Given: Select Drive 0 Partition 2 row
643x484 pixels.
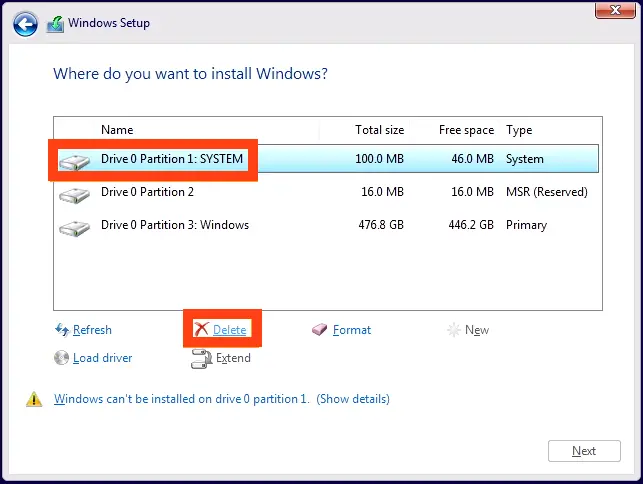Looking at the screenshot, I should click(327, 192).
